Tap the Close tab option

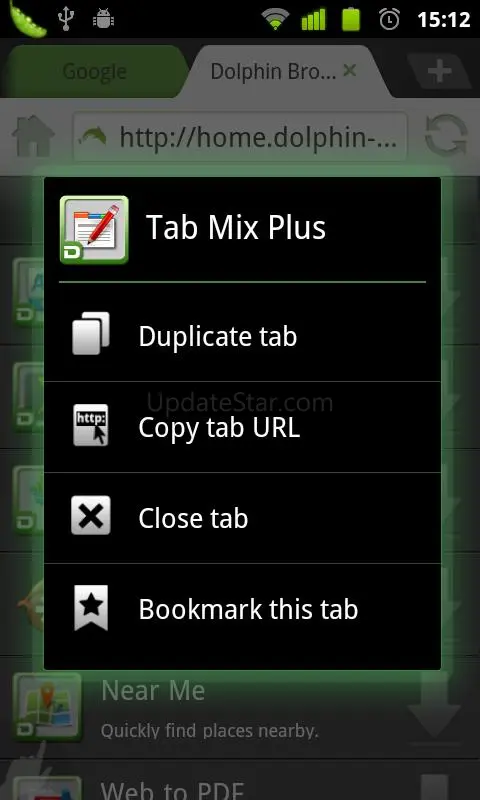(x=242, y=518)
